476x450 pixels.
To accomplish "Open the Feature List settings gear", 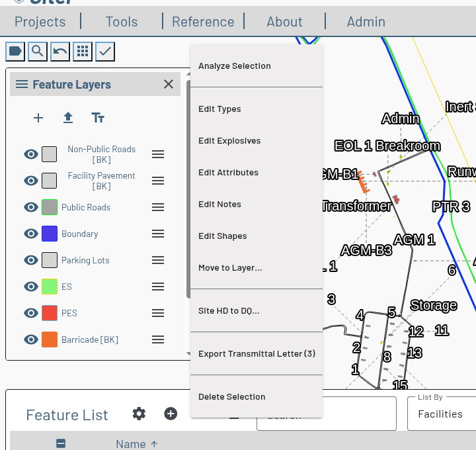I will point(139,414).
